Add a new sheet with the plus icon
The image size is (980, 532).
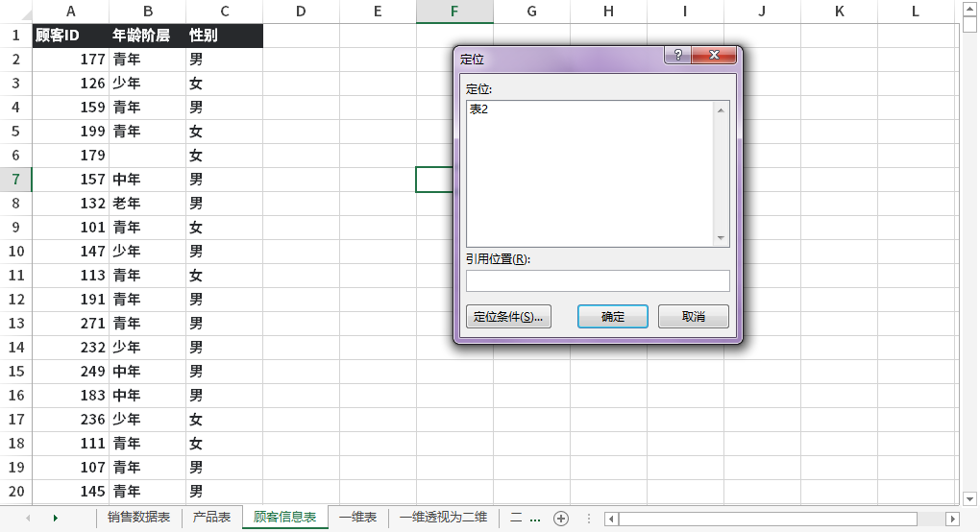(561, 519)
